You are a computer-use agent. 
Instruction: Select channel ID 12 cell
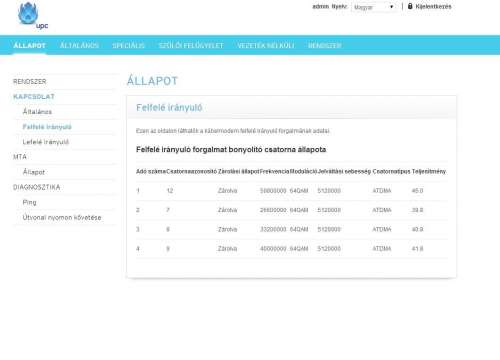[x=170, y=191]
